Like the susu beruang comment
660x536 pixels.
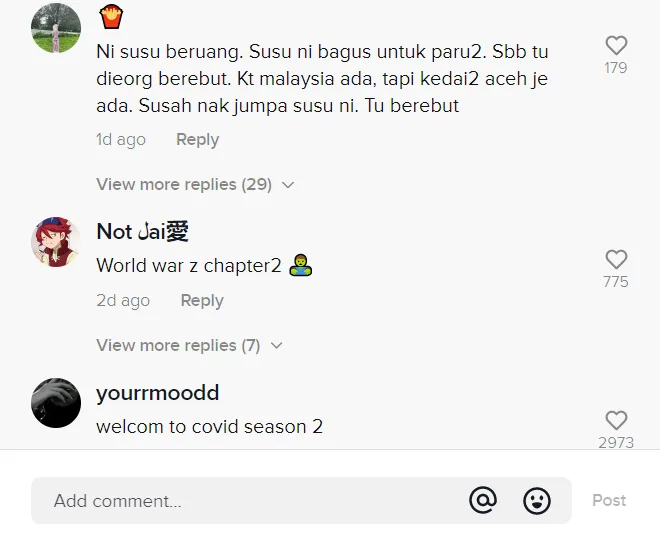[x=616, y=45]
